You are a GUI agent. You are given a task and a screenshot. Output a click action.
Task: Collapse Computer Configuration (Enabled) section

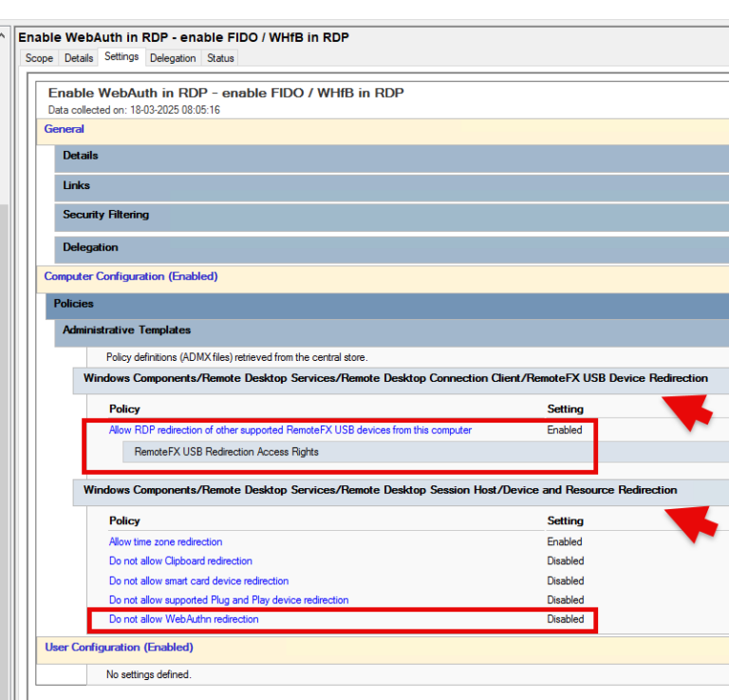(131, 276)
